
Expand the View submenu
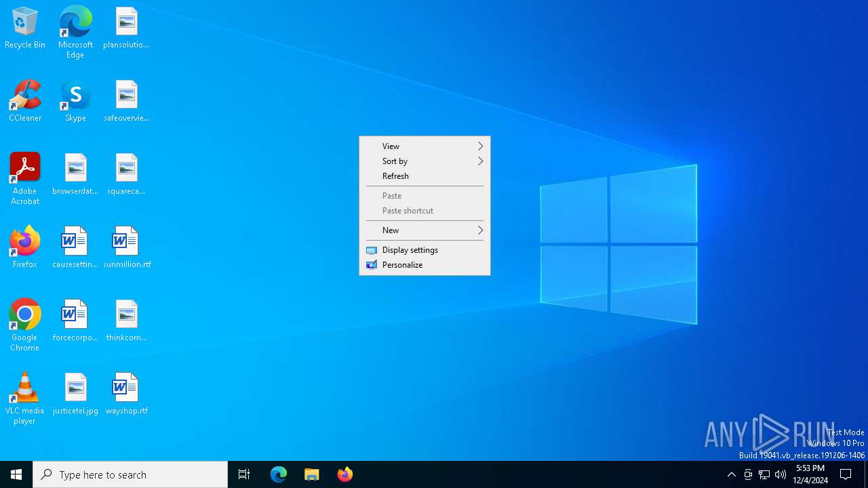(x=425, y=146)
